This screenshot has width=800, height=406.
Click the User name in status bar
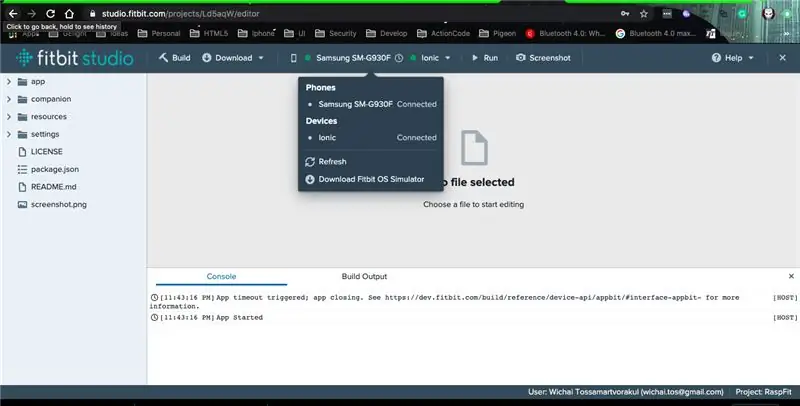[626, 392]
